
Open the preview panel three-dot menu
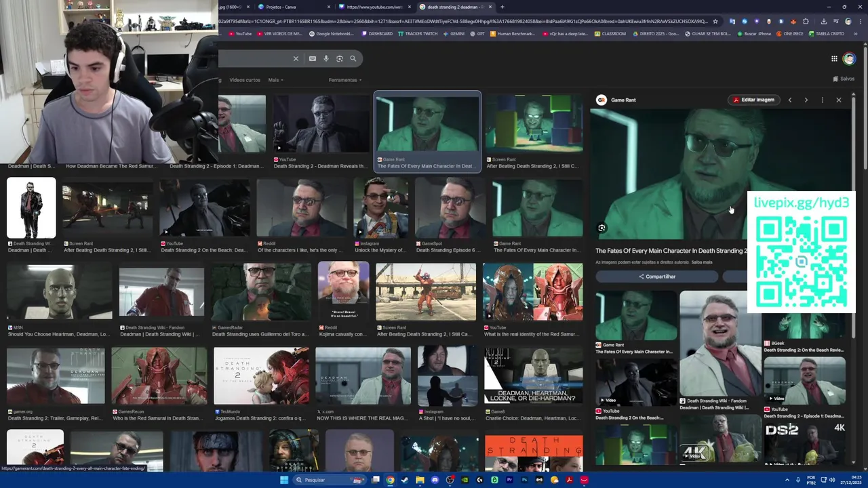click(822, 100)
